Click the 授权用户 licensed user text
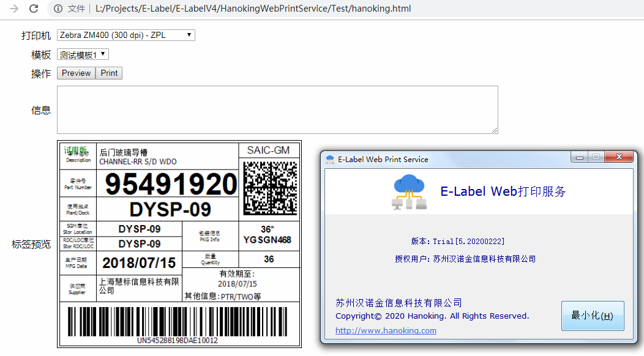This screenshot has width=644, height=356. 465,259
